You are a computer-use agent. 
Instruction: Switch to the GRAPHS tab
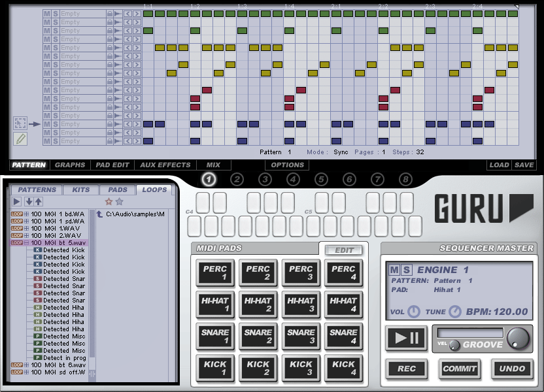click(70, 165)
